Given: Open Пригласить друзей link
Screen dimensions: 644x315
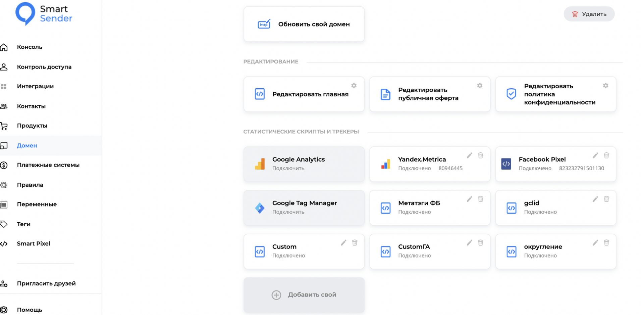Looking at the screenshot, I should pyautogui.click(x=46, y=283).
